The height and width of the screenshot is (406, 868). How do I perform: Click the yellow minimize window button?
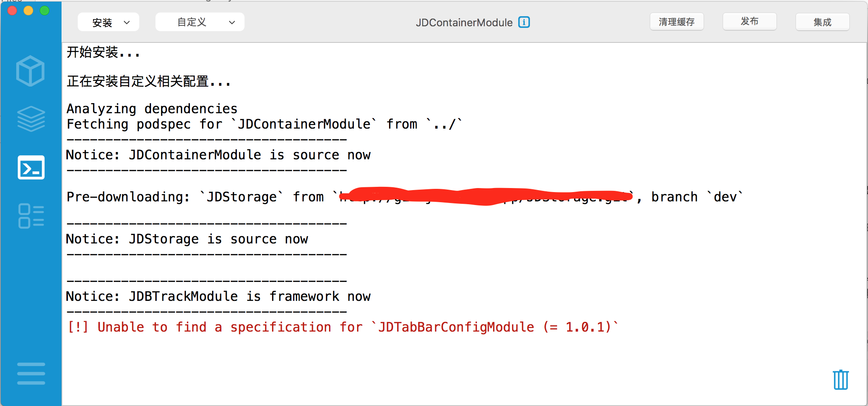(x=28, y=11)
